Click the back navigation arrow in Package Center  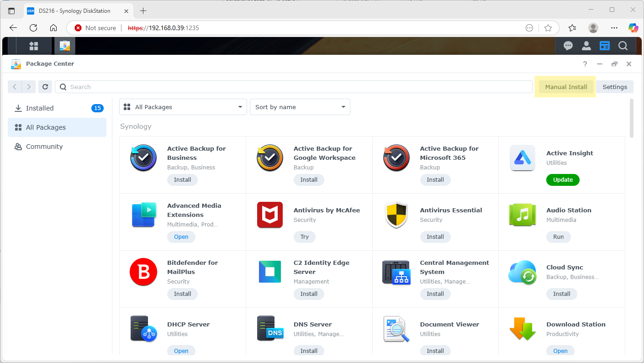pyautogui.click(x=14, y=87)
